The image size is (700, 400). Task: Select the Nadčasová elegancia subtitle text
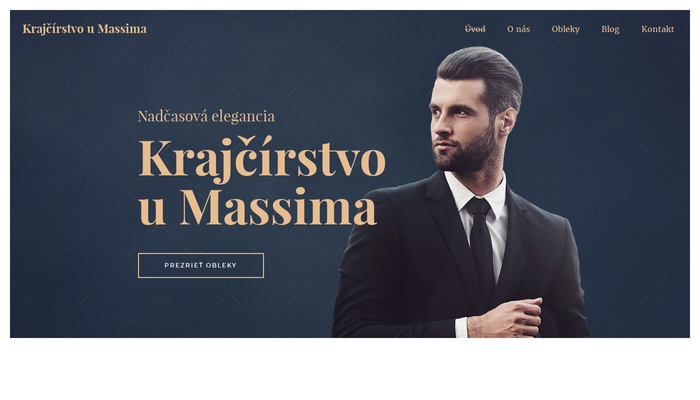coord(206,117)
